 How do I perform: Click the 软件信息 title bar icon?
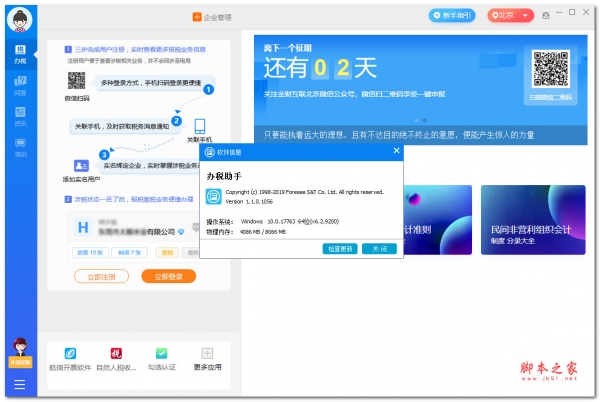pos(209,152)
